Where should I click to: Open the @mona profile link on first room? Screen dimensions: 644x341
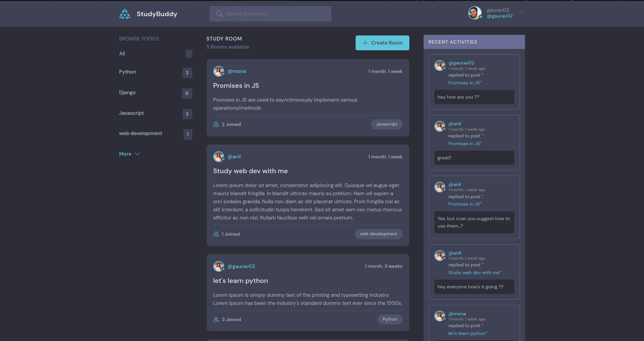pos(237,71)
